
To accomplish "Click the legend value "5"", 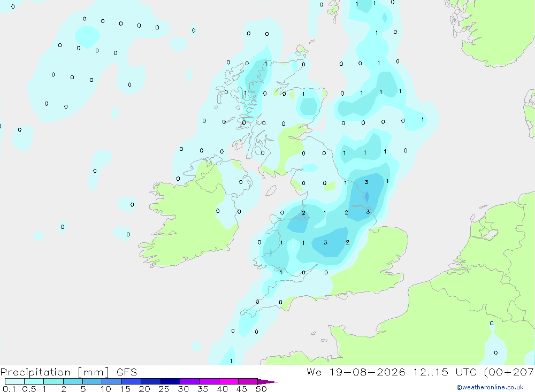I will [x=83, y=389].
